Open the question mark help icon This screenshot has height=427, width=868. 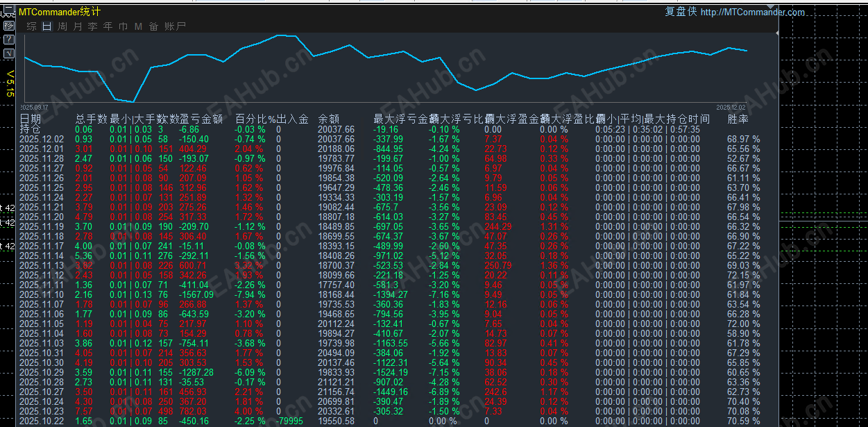[x=8, y=40]
